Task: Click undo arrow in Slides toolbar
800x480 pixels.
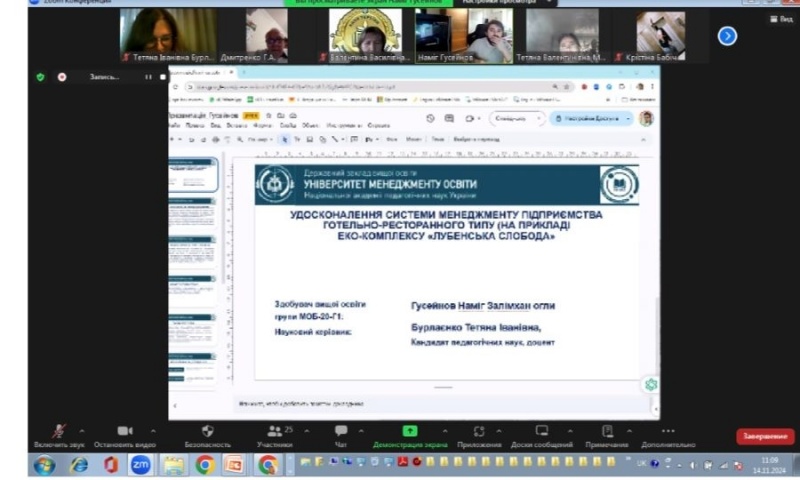Action: click(x=191, y=139)
